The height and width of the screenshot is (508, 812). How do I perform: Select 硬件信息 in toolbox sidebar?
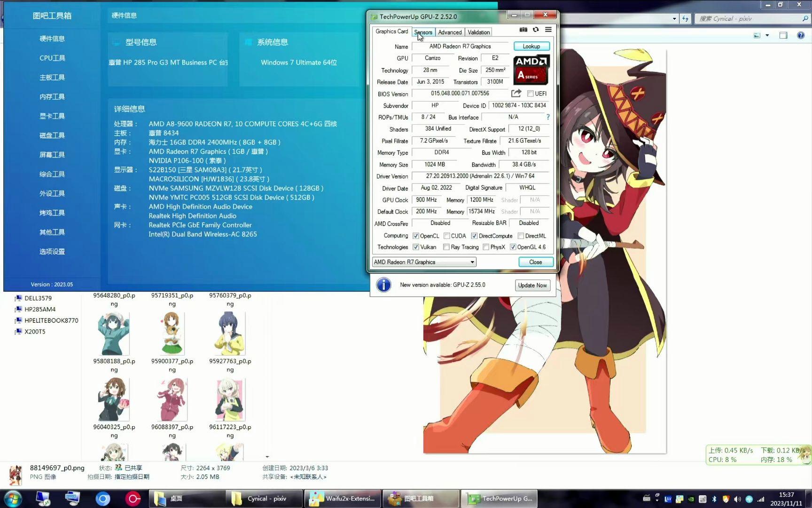tap(52, 39)
